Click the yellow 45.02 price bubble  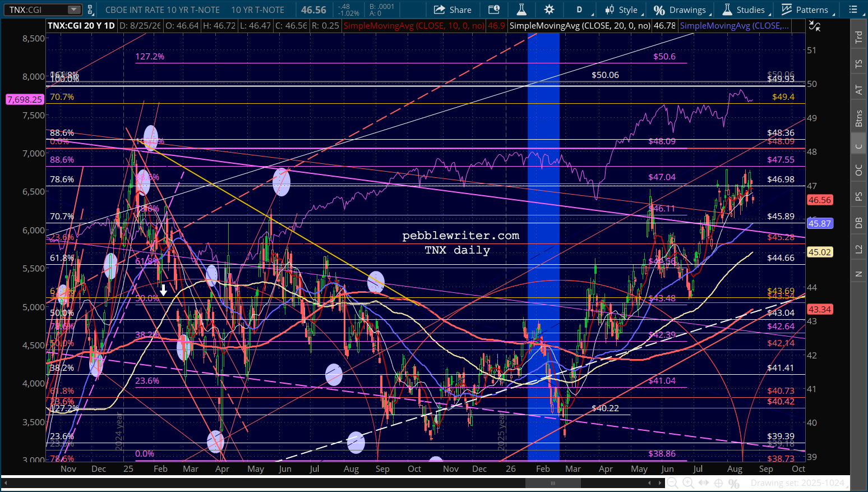[820, 252]
